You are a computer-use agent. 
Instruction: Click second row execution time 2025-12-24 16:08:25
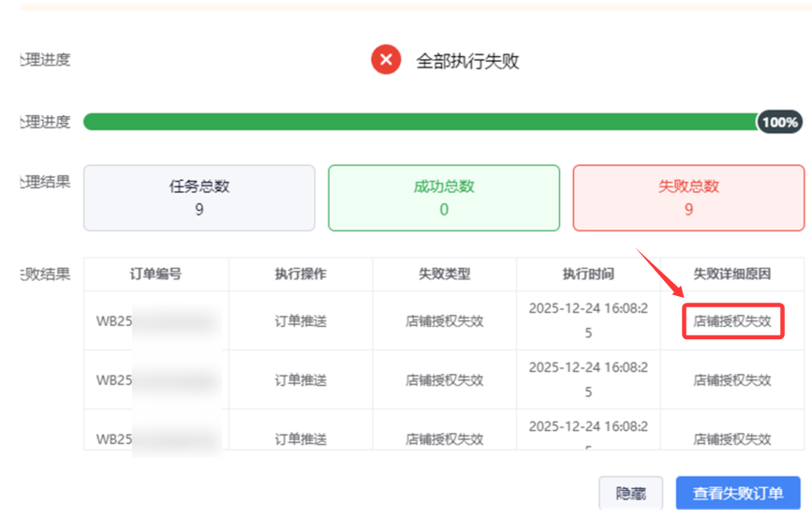[x=588, y=379]
